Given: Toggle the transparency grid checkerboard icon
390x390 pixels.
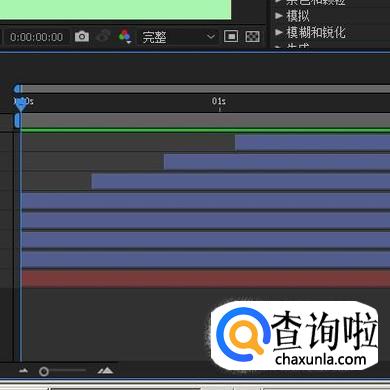Looking at the screenshot, I should [x=252, y=36].
